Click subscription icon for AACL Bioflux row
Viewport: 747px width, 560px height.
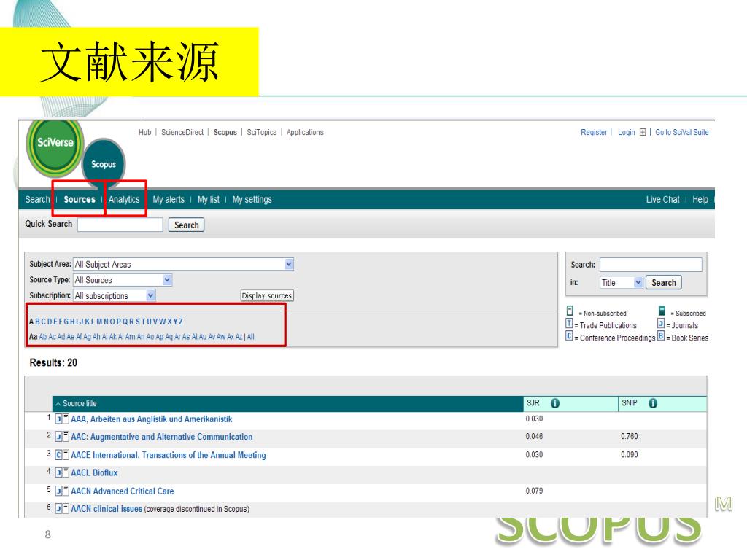66,472
